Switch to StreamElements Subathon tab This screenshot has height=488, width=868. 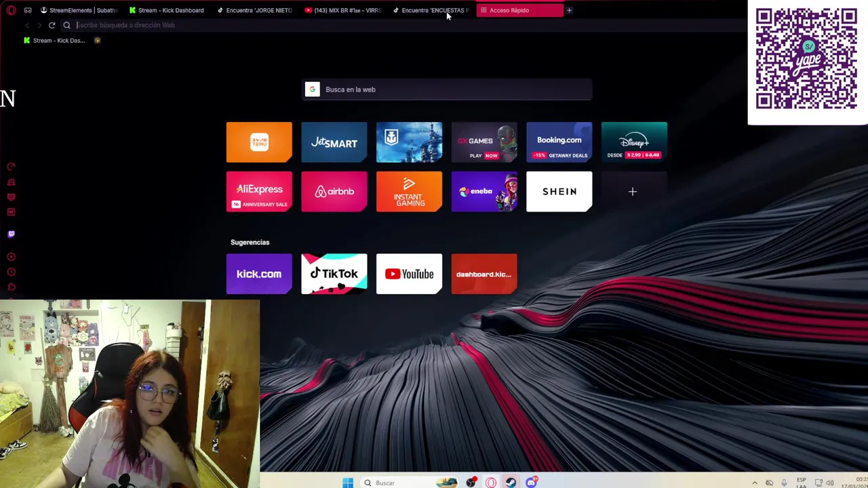(79, 10)
